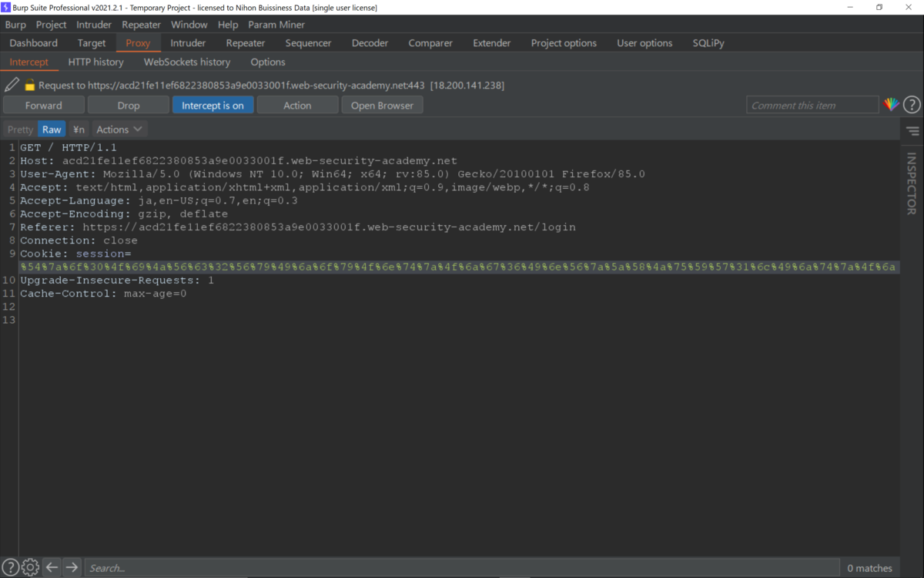Click the rainbow highlight color picker
This screenshot has height=578, width=924.
(x=892, y=105)
